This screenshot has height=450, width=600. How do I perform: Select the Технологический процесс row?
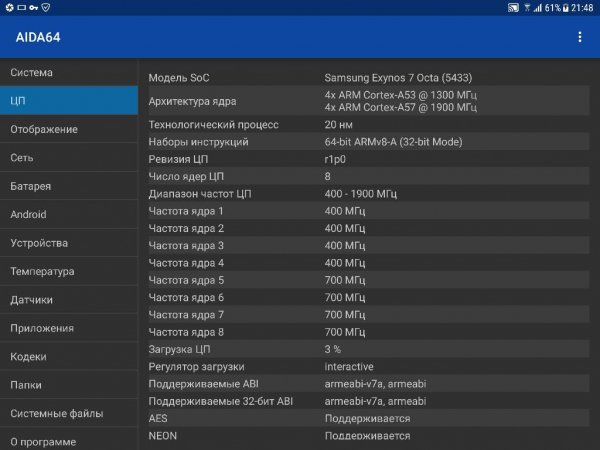pyautogui.click(x=369, y=124)
